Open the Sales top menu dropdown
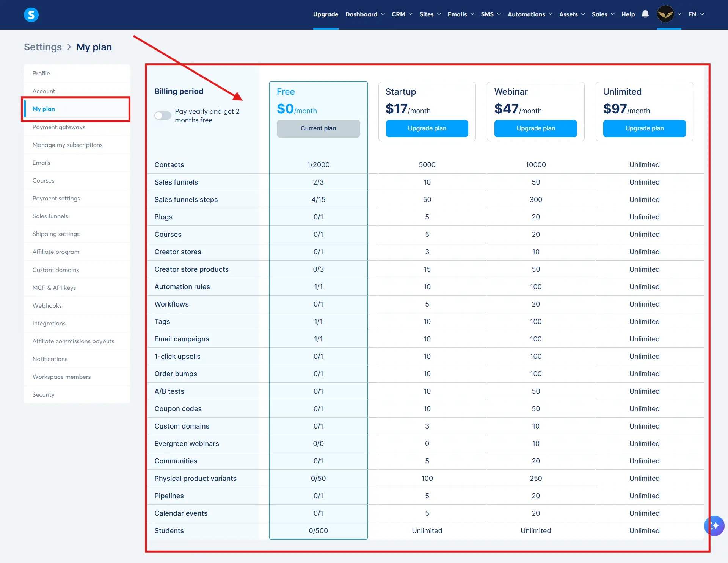Image resolution: width=728 pixels, height=563 pixels. pos(603,14)
